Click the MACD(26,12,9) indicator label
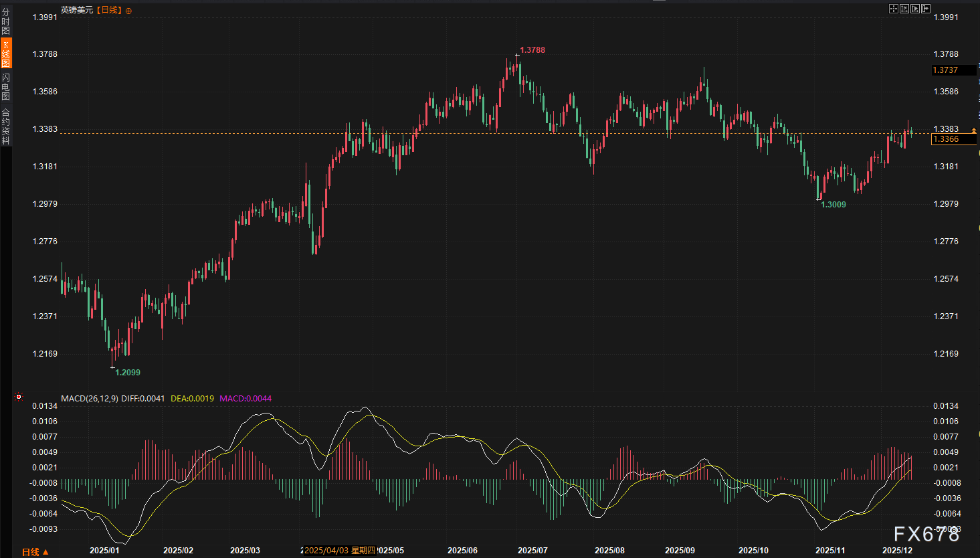 coord(90,398)
